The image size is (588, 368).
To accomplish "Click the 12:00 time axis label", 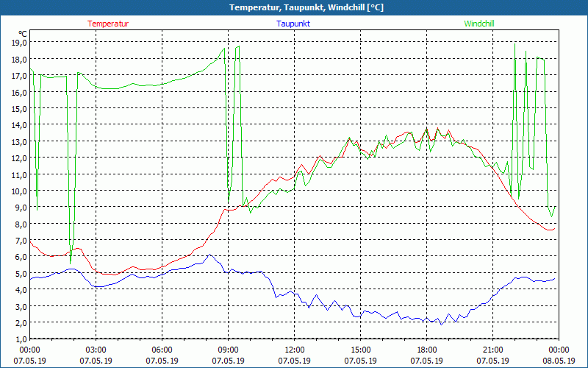I will 294,350.
